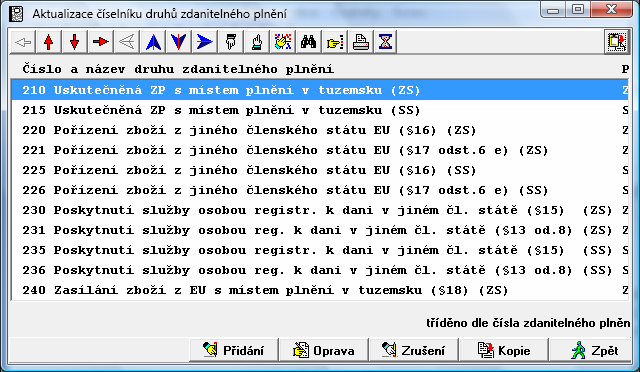The height and width of the screenshot is (372, 640).
Task: Delete the record with Zrušení button
Action: point(414,350)
